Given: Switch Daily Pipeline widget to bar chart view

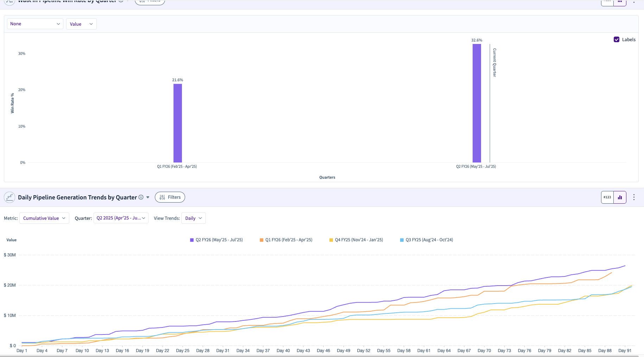Looking at the screenshot, I should click(620, 197).
